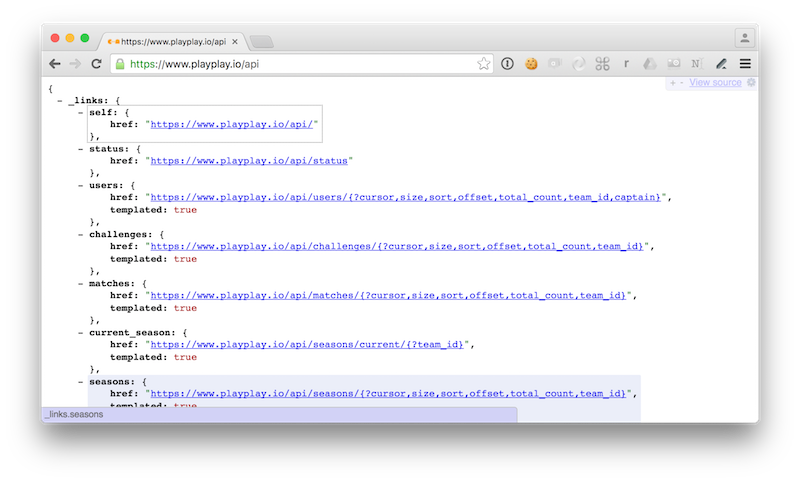800x482 pixels.
Task: Click the greyed swirl extension icon
Action: [x=579, y=64]
